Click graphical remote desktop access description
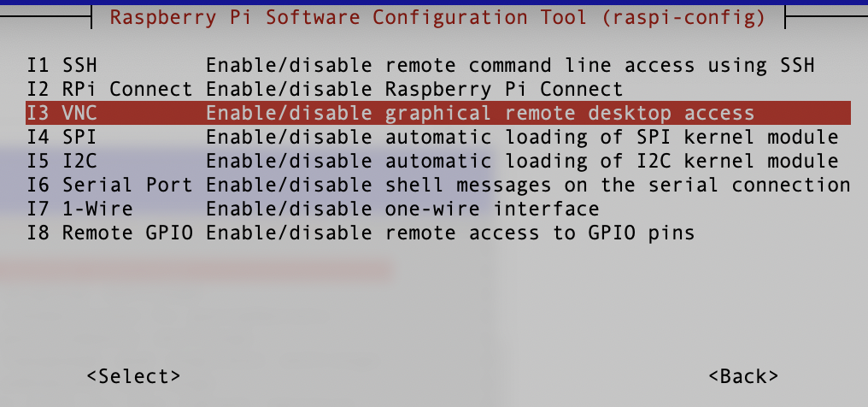This screenshot has width=868, height=407. (x=480, y=113)
